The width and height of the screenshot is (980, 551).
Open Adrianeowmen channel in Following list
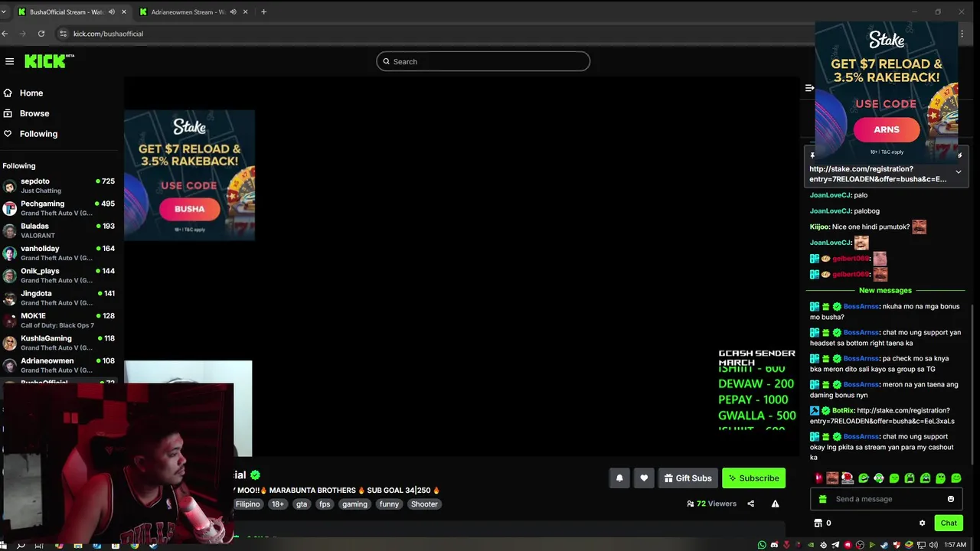point(58,365)
